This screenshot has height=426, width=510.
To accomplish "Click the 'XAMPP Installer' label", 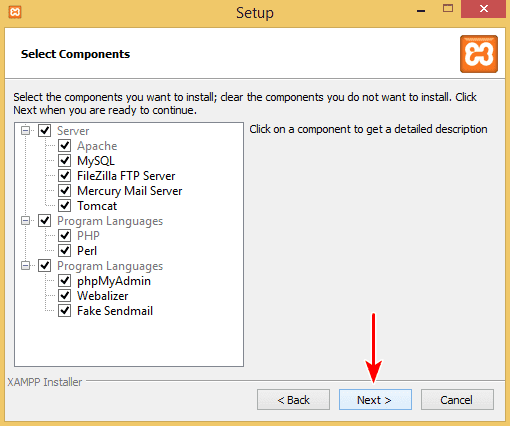I will [45, 382].
